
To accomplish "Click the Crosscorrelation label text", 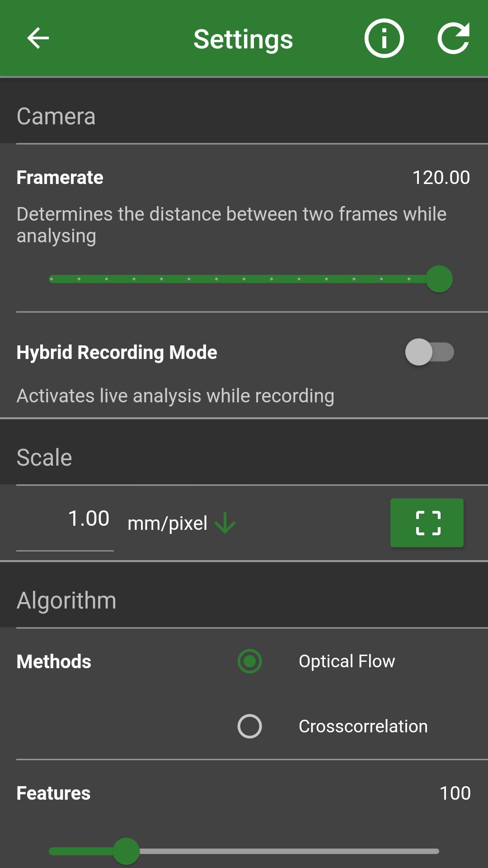I will [x=363, y=726].
